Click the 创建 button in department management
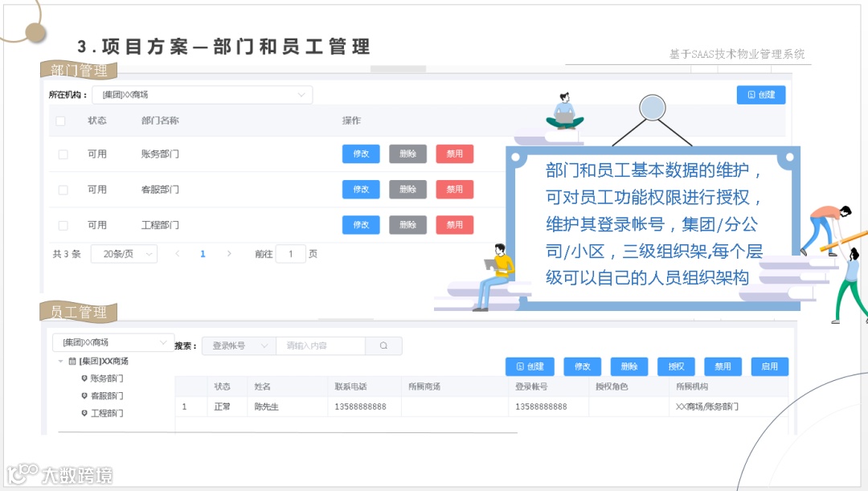 click(760, 95)
